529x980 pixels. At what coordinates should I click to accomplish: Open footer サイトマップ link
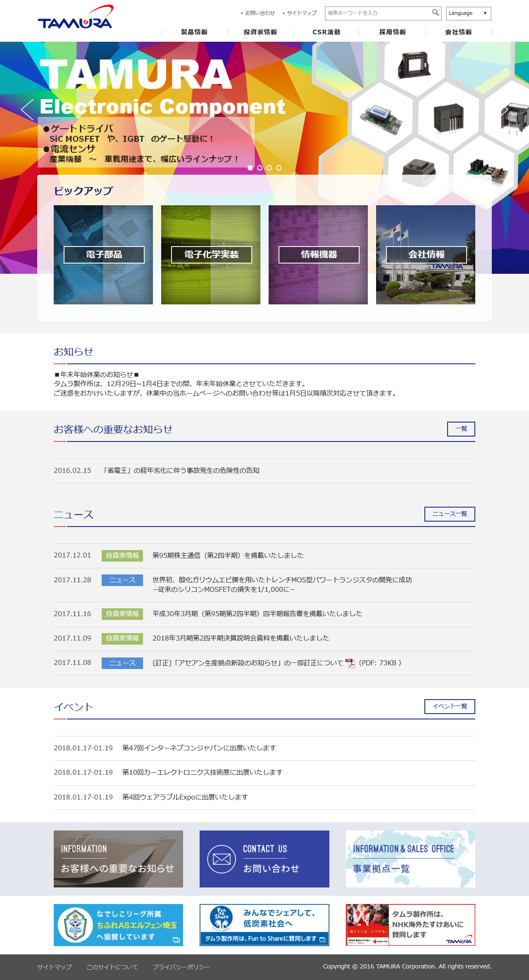click(x=55, y=967)
